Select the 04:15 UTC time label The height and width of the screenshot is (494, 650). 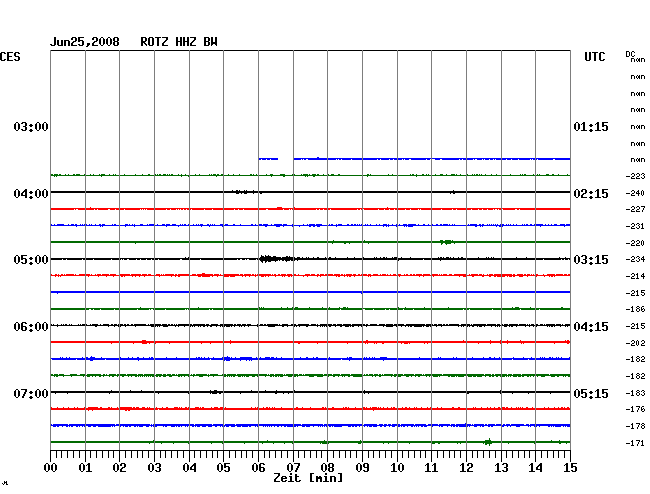[x=591, y=327]
